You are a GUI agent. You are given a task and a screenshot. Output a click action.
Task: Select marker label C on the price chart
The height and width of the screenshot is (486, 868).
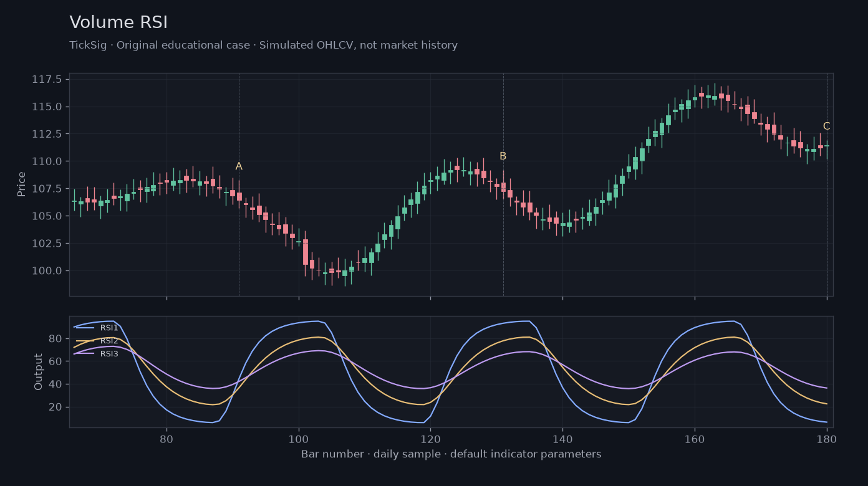click(826, 126)
